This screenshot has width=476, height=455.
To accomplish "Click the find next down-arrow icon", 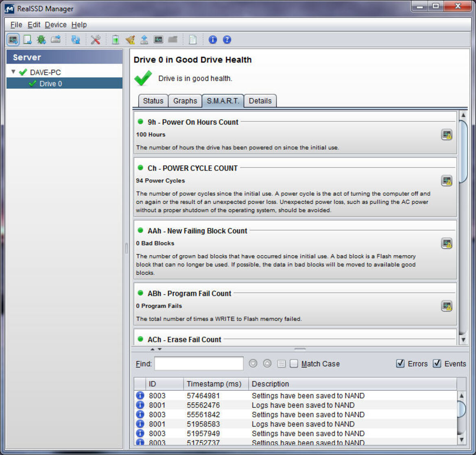I will pyautogui.click(x=253, y=364).
